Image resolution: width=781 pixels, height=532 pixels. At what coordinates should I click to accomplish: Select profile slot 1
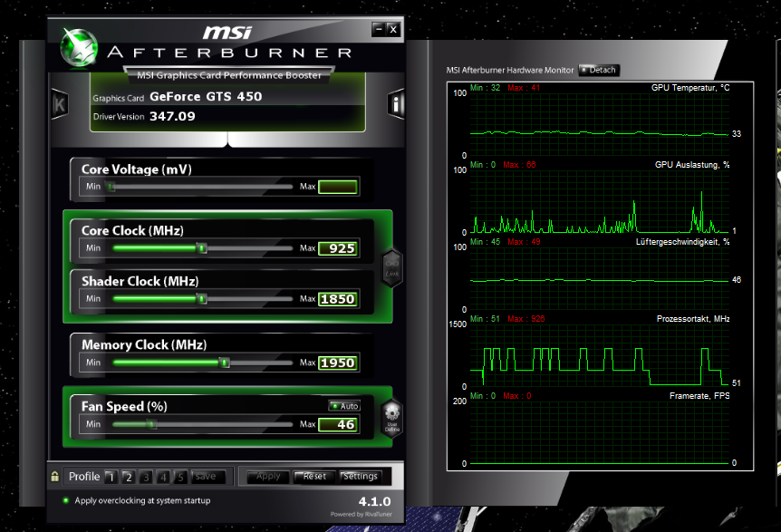click(111, 478)
